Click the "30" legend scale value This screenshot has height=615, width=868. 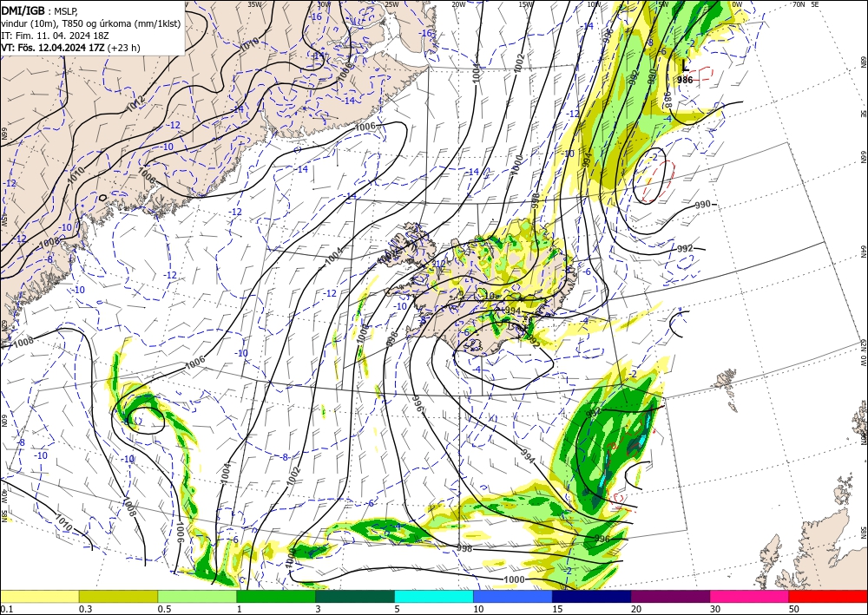(x=715, y=609)
